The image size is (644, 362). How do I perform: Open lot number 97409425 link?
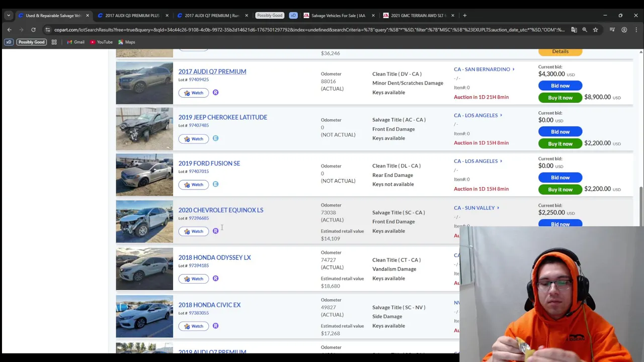click(x=199, y=79)
